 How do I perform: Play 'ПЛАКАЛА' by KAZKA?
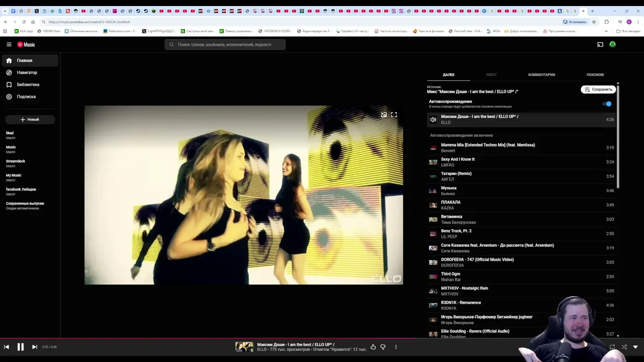pyautogui.click(x=521, y=205)
